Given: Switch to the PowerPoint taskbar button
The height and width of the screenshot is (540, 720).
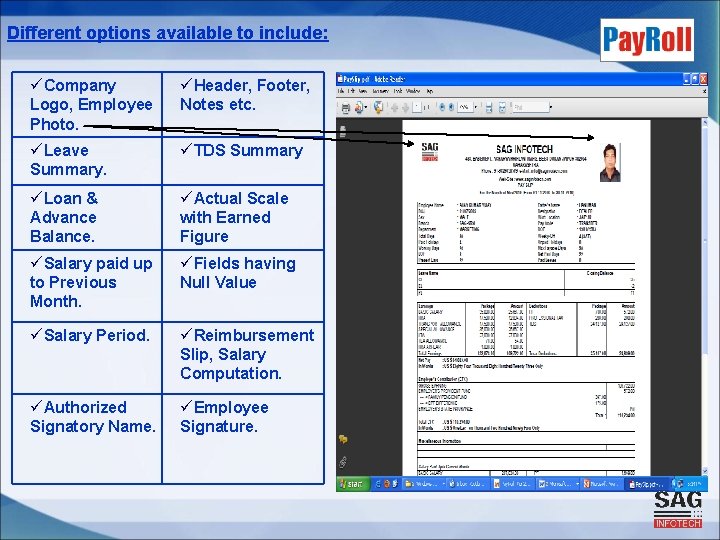Looking at the screenshot, I should coord(602,484).
